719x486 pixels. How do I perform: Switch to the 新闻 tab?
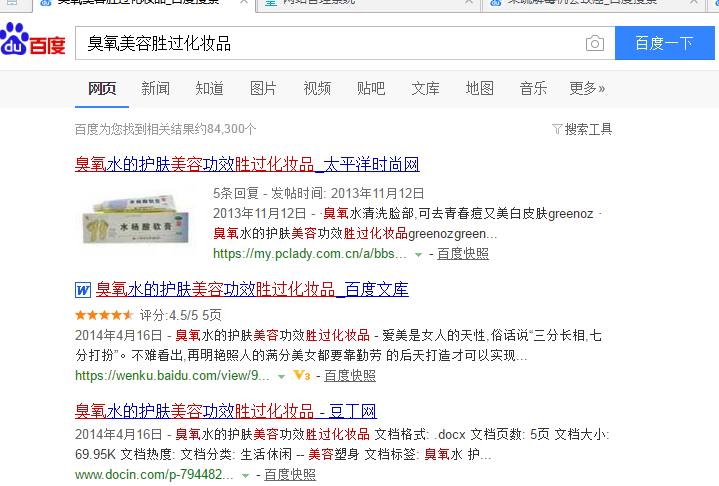[155, 88]
